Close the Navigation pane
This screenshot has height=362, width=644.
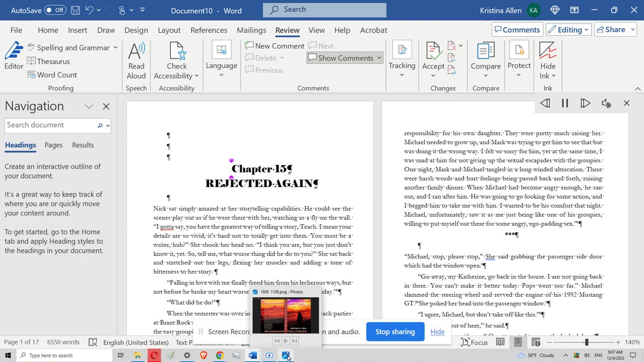tap(106, 107)
